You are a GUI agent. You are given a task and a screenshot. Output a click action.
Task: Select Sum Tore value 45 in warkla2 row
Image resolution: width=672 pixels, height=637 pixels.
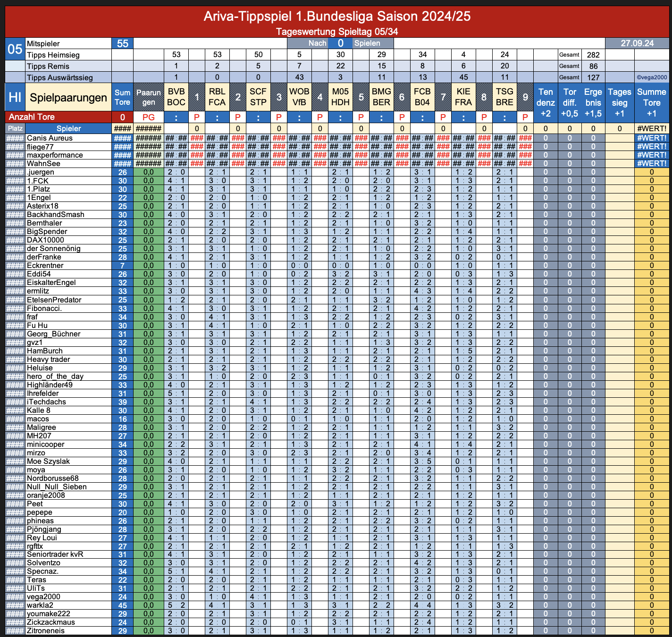123,605
